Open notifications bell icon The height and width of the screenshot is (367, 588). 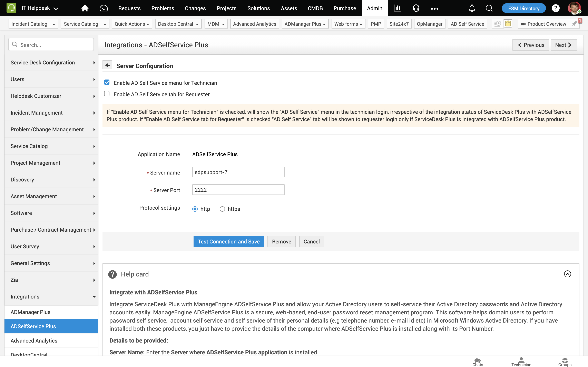472,8
